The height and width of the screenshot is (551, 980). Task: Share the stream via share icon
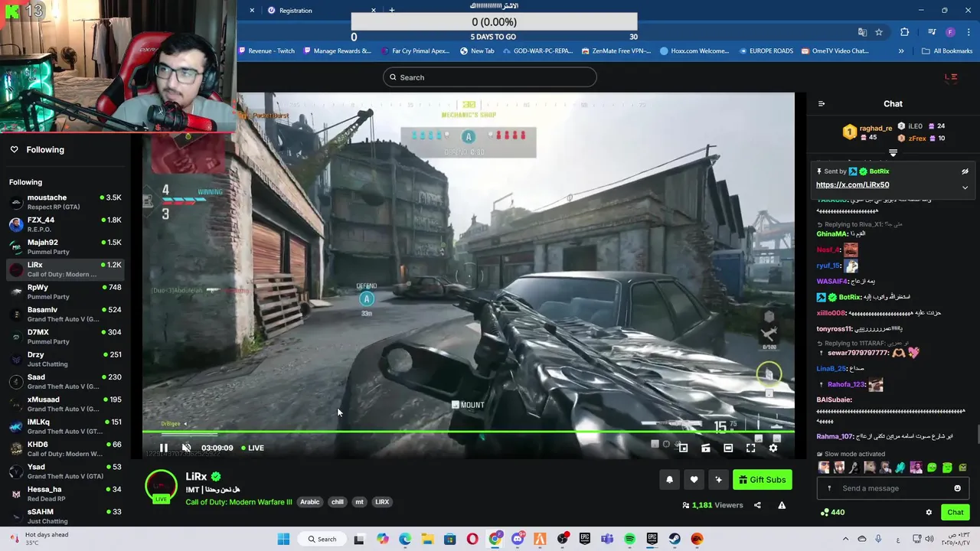(x=757, y=505)
